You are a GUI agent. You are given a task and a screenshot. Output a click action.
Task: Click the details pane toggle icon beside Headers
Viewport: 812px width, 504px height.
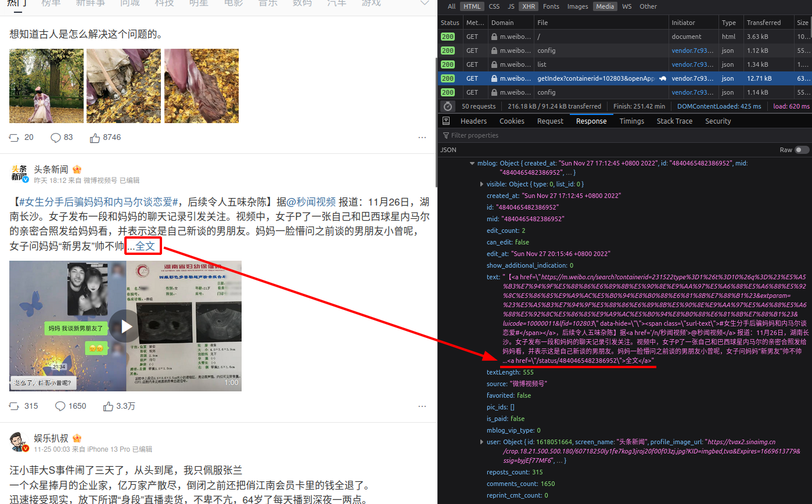pyautogui.click(x=446, y=121)
